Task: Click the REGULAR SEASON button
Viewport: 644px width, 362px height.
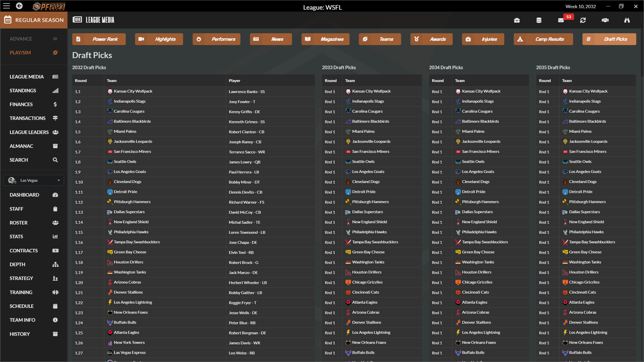Action: tap(34, 20)
